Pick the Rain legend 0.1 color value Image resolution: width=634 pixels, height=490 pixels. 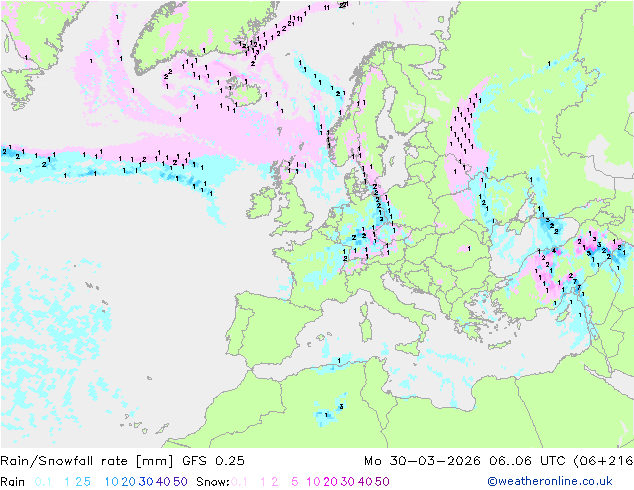point(43,482)
